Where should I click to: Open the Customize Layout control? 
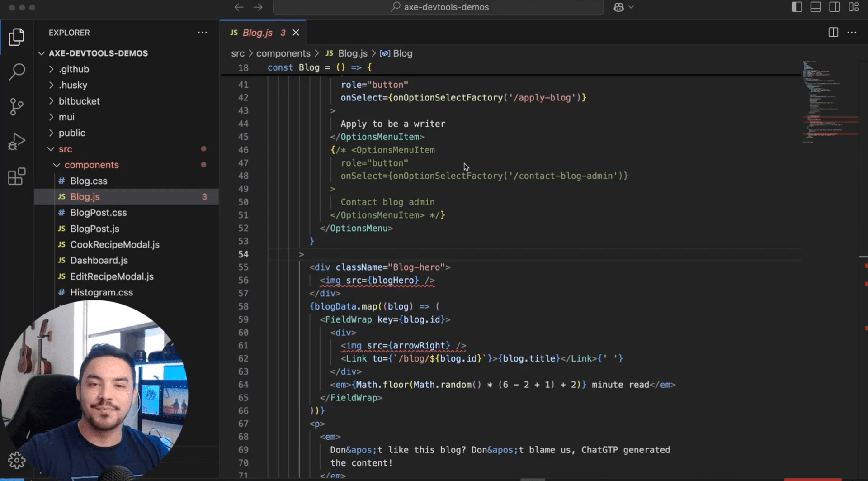point(854,7)
